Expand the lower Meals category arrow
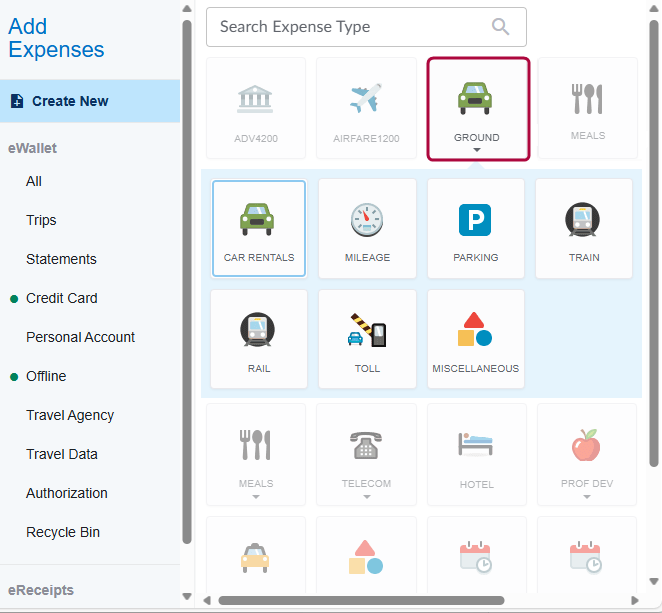662x613 pixels. click(256, 496)
